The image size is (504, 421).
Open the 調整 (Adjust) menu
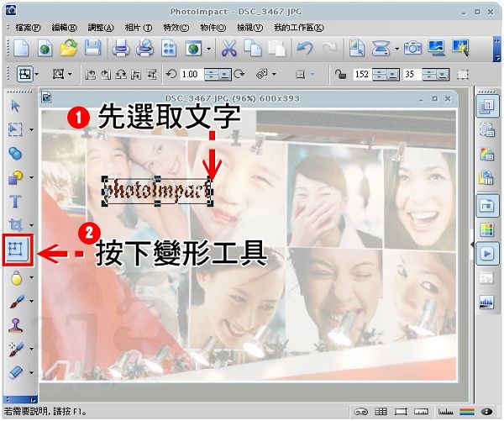click(x=101, y=28)
